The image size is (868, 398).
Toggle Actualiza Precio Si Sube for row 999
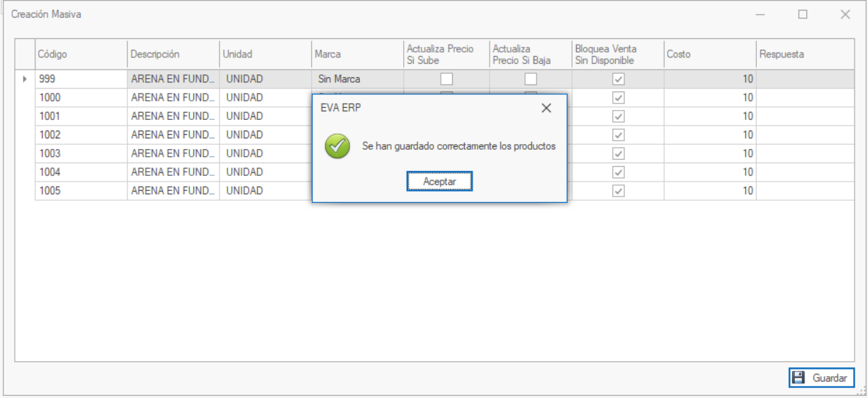click(446, 79)
